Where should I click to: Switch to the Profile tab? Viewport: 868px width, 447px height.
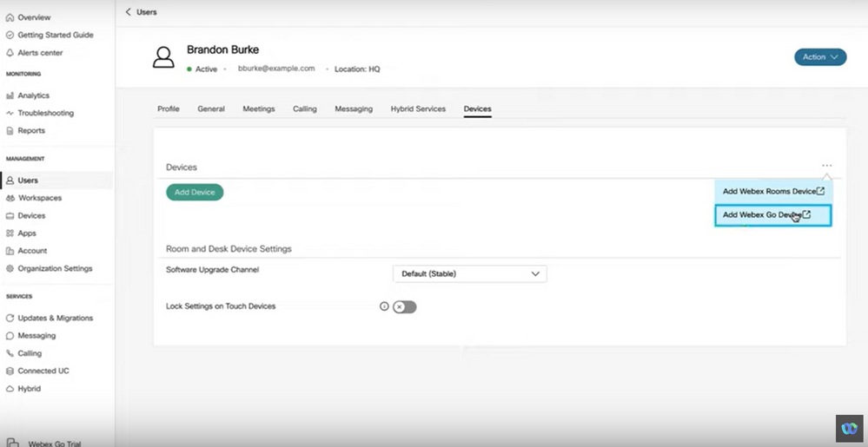[x=169, y=109]
